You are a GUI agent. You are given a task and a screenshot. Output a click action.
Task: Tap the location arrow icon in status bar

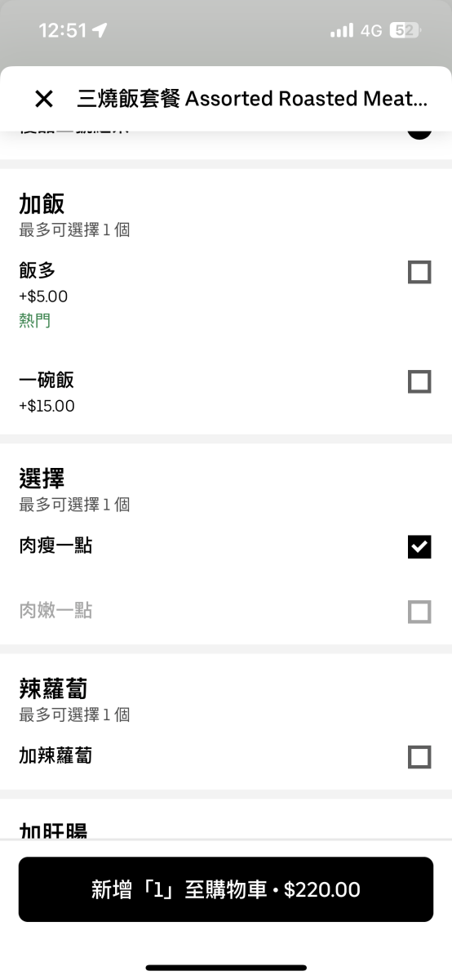click(100, 30)
